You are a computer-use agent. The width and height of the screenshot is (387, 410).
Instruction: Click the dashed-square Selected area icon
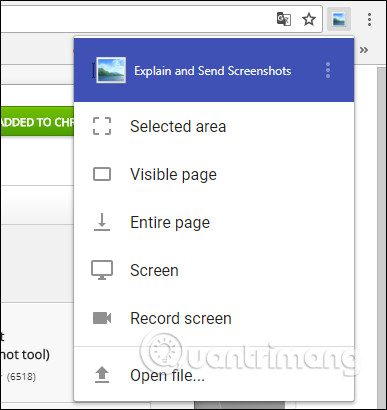pos(102,126)
